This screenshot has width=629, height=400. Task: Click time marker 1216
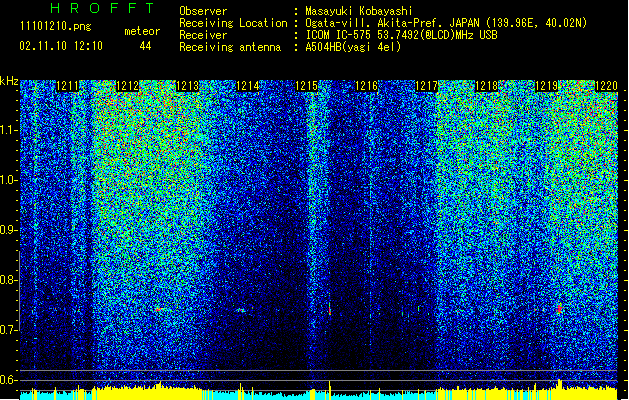click(x=367, y=86)
